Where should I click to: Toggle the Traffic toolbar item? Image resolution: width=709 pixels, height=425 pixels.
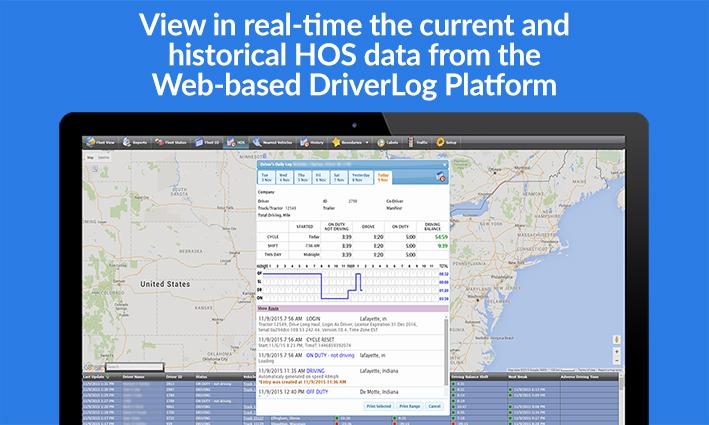coord(418,142)
